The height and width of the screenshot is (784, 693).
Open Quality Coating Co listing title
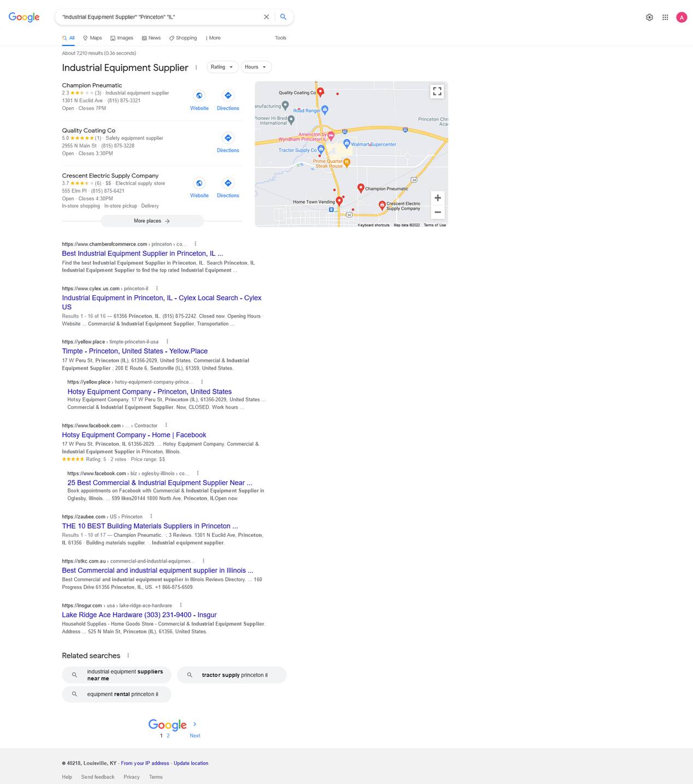click(89, 131)
